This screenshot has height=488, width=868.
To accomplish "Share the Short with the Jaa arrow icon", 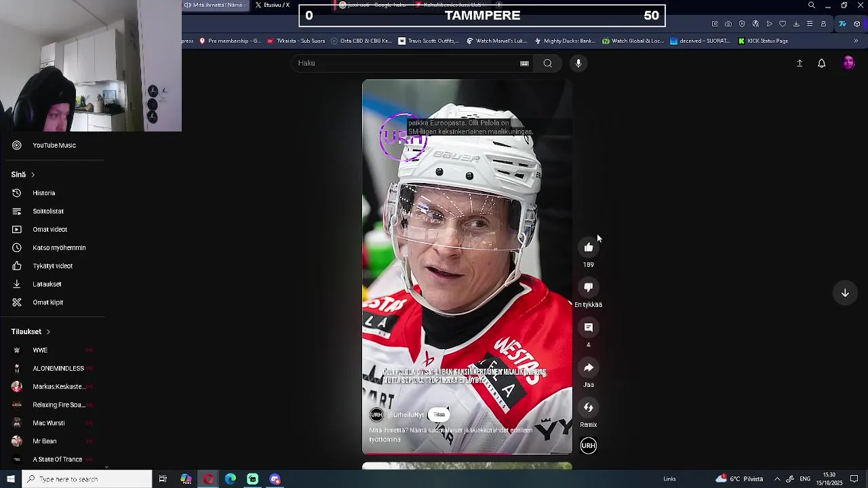I will 589,367.
